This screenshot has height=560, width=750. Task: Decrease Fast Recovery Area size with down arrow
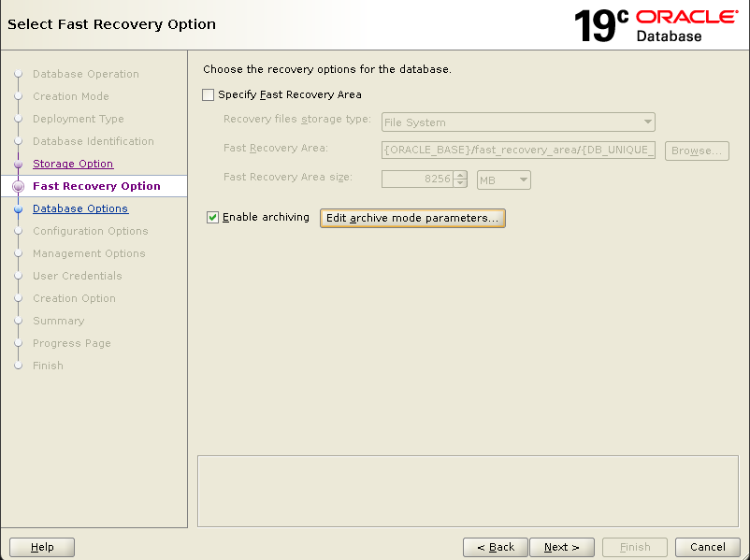[460, 183]
